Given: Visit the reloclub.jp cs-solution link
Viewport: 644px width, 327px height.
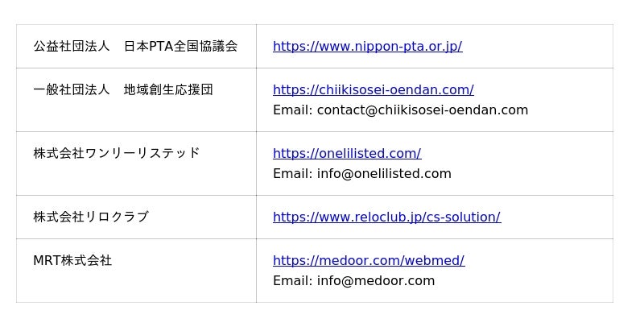Looking at the screenshot, I should tap(386, 217).
